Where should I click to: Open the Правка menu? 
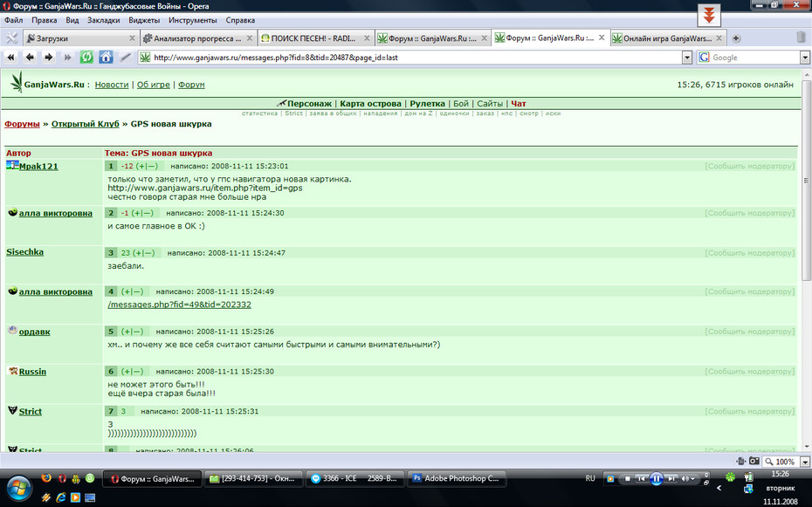coord(44,20)
